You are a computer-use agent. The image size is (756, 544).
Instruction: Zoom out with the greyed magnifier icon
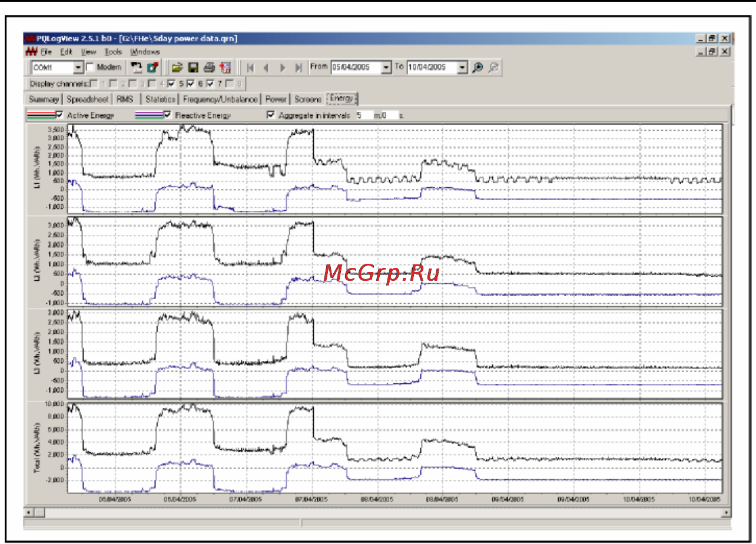(x=493, y=67)
